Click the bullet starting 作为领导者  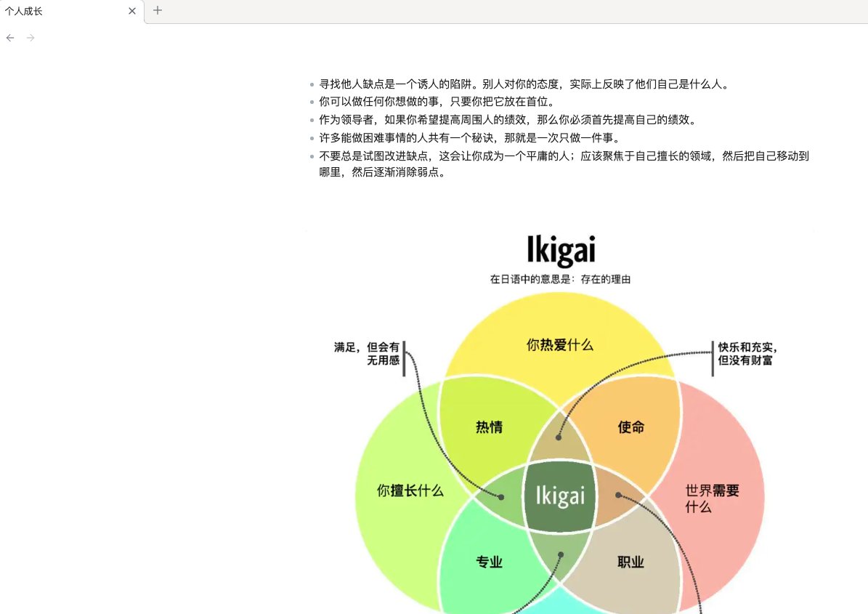coord(508,120)
